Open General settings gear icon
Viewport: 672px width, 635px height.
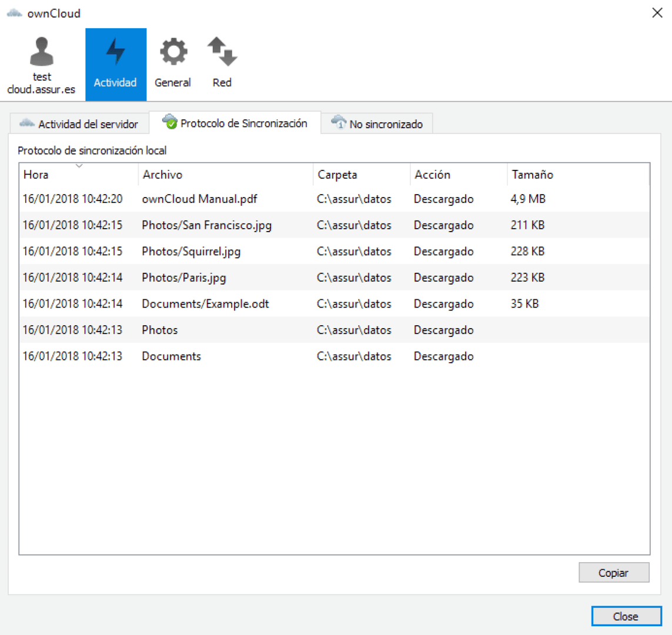click(x=173, y=52)
